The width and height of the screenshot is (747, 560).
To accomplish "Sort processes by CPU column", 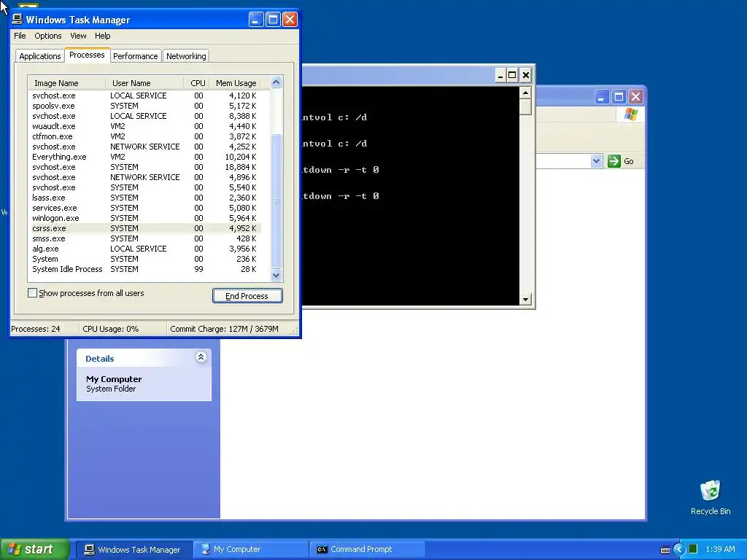I will click(197, 83).
